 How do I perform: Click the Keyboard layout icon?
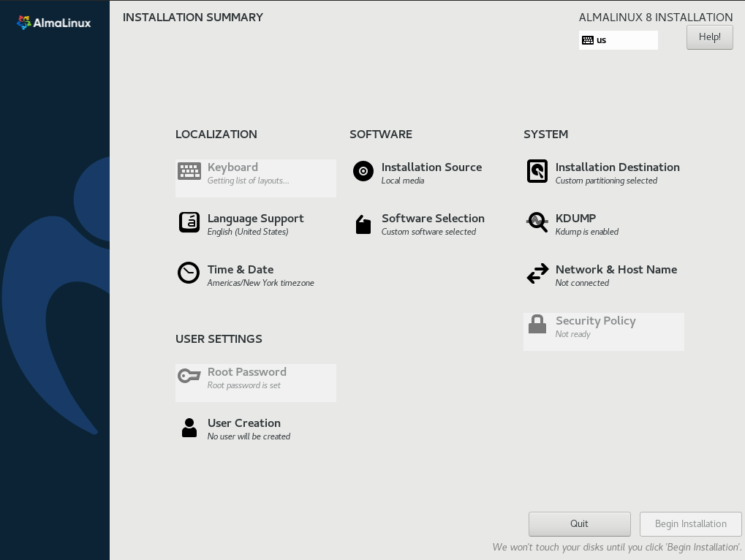point(189,171)
